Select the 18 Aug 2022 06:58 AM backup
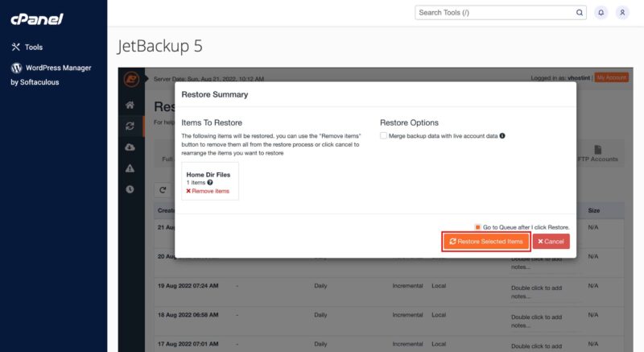This screenshot has height=352, width=644. (188, 315)
